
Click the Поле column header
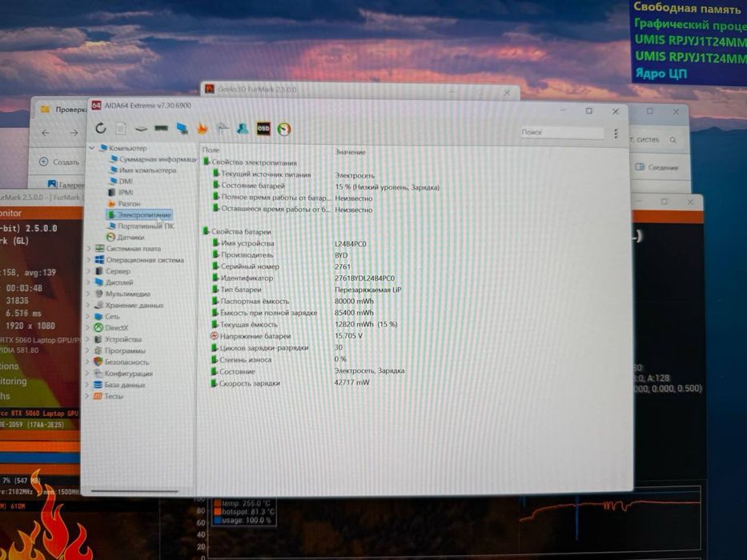tap(211, 150)
